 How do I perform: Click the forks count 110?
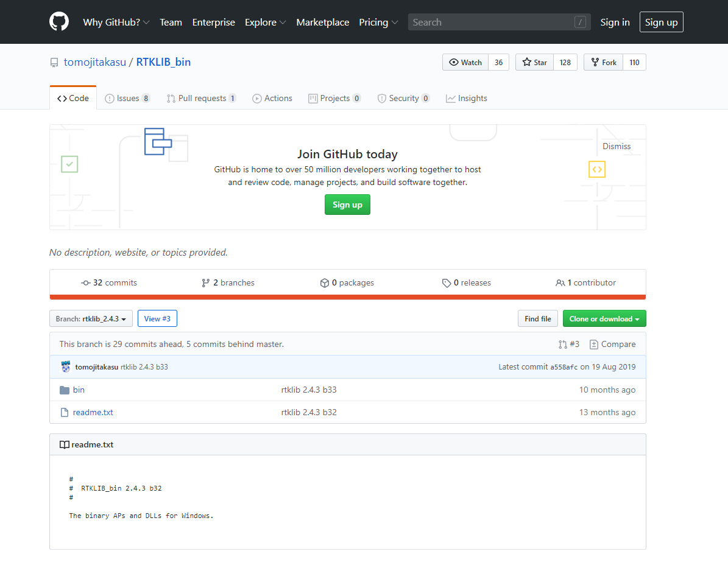click(634, 62)
